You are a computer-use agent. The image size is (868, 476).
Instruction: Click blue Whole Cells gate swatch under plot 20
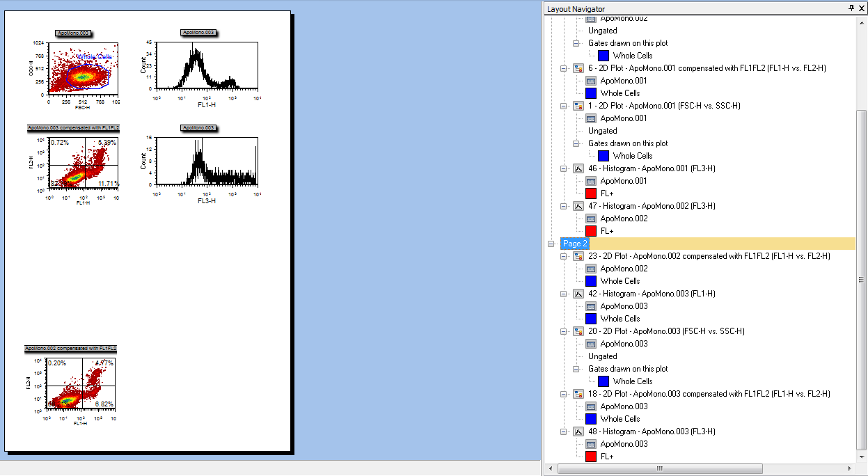pos(603,381)
